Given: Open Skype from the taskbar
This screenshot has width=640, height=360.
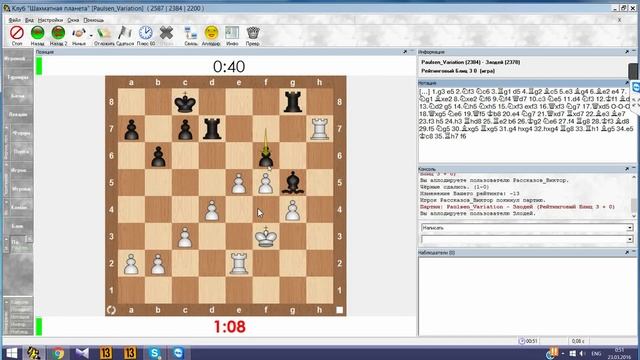Looking at the screenshot, I should 155,353.
